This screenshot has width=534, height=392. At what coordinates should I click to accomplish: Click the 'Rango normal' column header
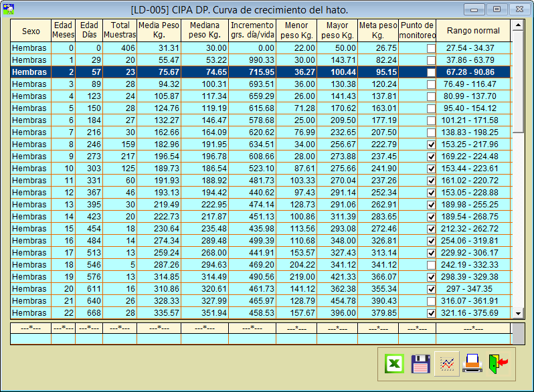click(473, 31)
